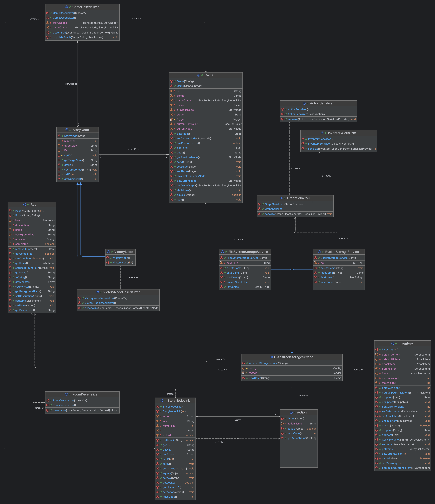The height and width of the screenshot is (504, 435).
Task: Select the Inventory class title text
Action: click(406, 343)
